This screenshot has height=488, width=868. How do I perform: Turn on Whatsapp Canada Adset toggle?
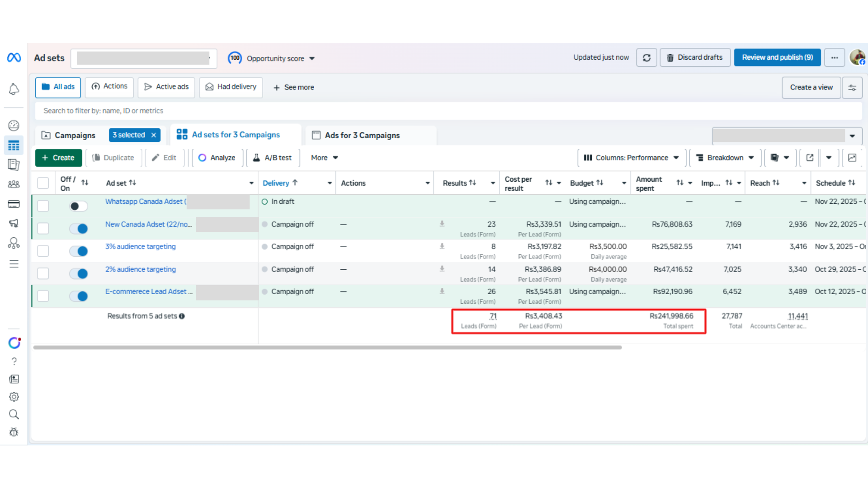coord(79,206)
